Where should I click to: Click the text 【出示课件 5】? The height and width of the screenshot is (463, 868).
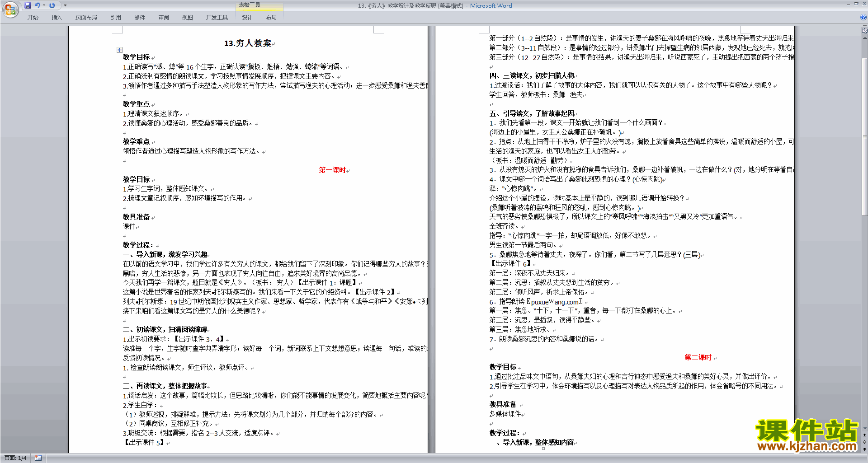[x=143, y=443]
